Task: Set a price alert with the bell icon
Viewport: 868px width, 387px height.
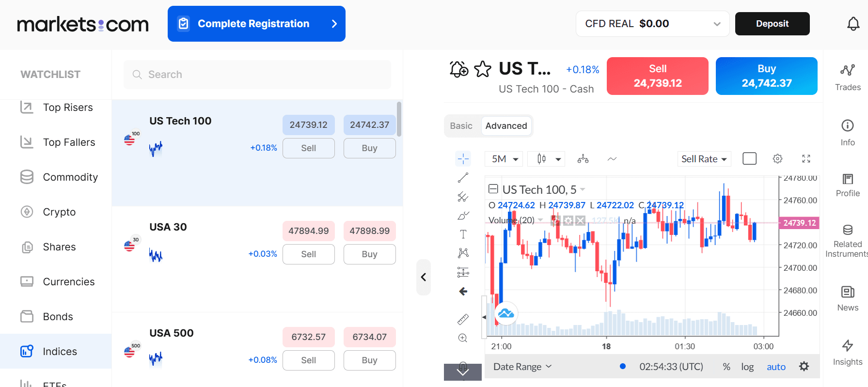Action: [458, 69]
